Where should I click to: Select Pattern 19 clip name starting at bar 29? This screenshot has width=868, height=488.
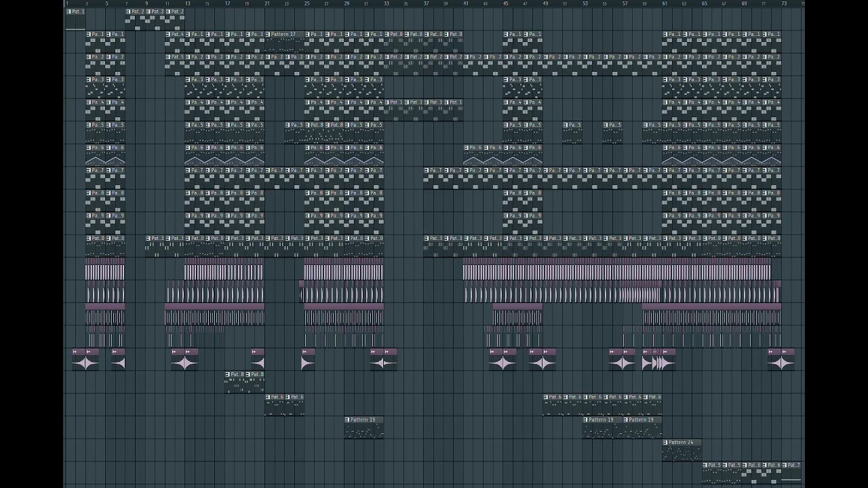coord(363,420)
